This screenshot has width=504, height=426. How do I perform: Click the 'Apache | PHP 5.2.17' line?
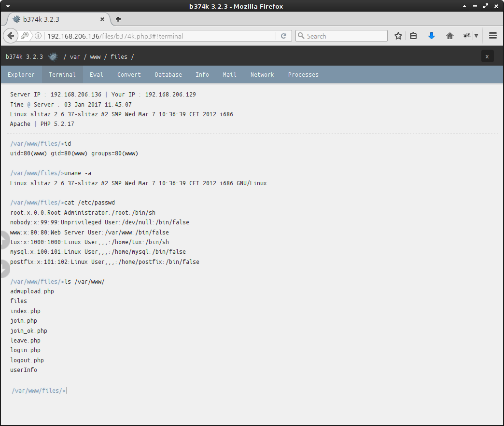coord(42,124)
